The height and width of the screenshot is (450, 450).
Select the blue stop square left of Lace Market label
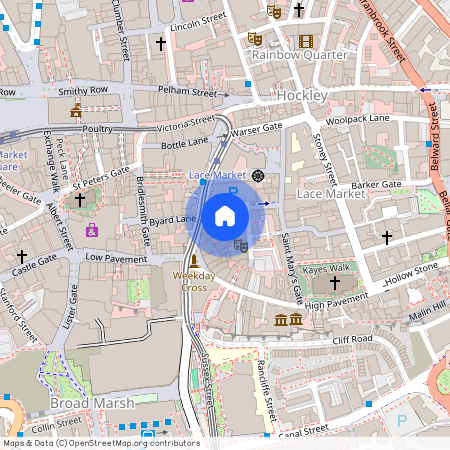(x=203, y=182)
